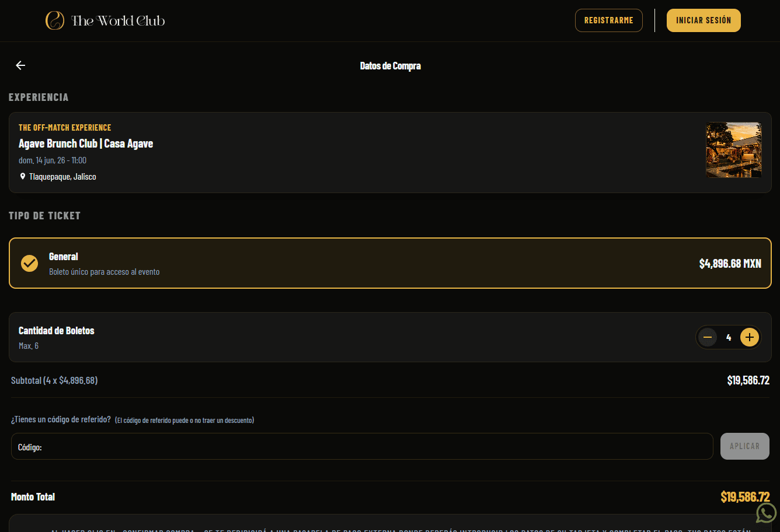Image resolution: width=780 pixels, height=532 pixels.
Task: Click the location pin icon by Tlaquepaque
Action: click(x=23, y=176)
